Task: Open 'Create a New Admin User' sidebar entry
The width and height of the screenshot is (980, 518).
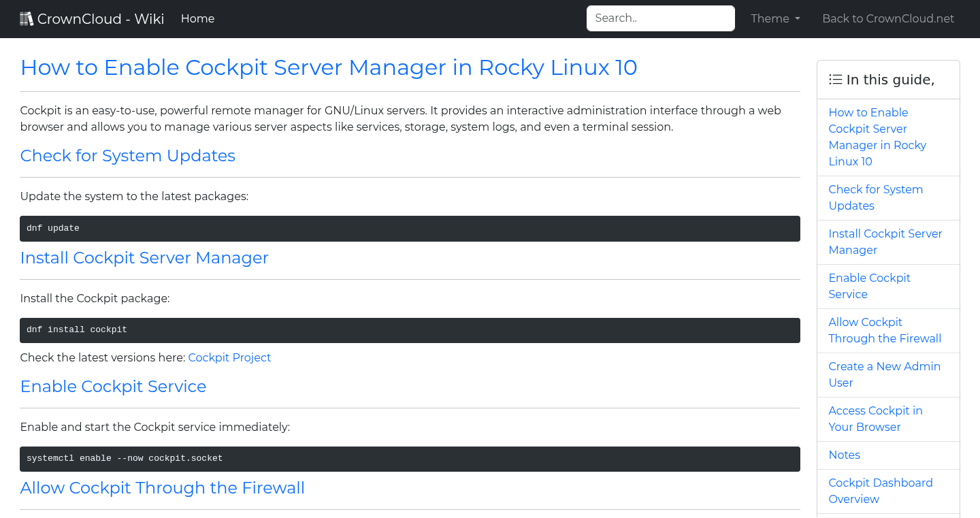Action: pyautogui.click(x=884, y=374)
